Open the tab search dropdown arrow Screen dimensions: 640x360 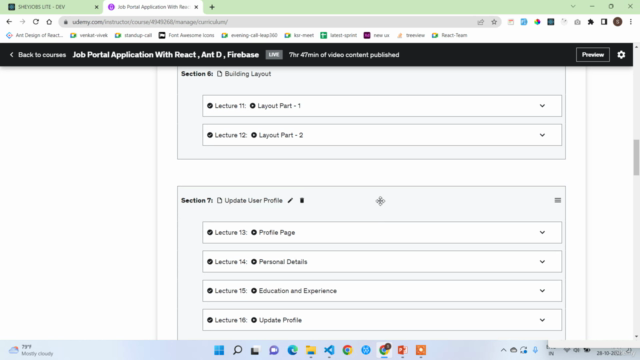click(x=573, y=7)
